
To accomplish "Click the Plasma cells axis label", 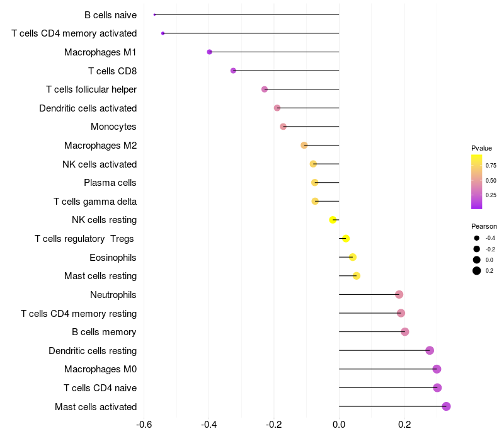I will tap(110, 183).
